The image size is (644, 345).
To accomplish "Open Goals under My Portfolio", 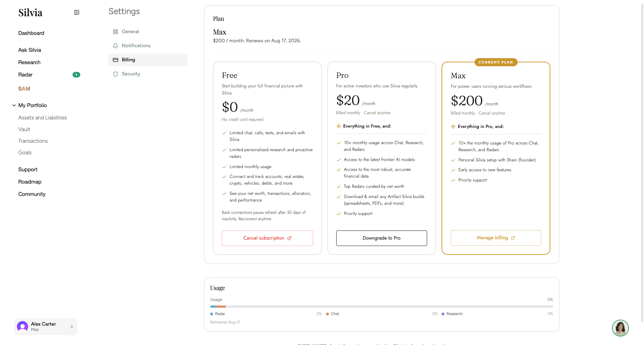I will 25,153.
